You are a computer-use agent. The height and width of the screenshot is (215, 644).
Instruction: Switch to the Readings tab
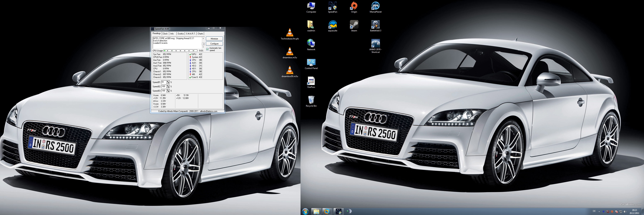[x=157, y=33]
